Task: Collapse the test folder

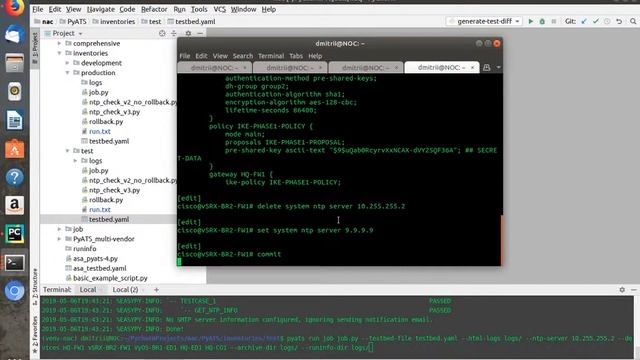Action: 68,151
